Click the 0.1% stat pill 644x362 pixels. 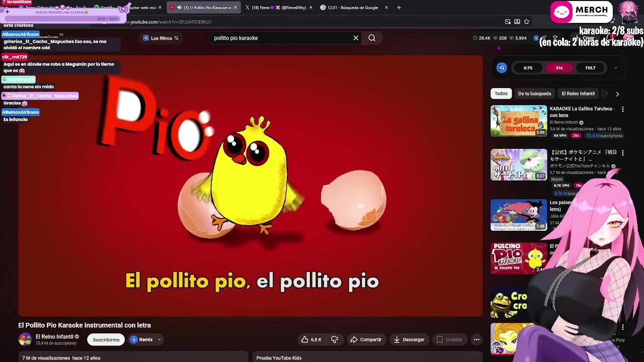click(x=528, y=68)
